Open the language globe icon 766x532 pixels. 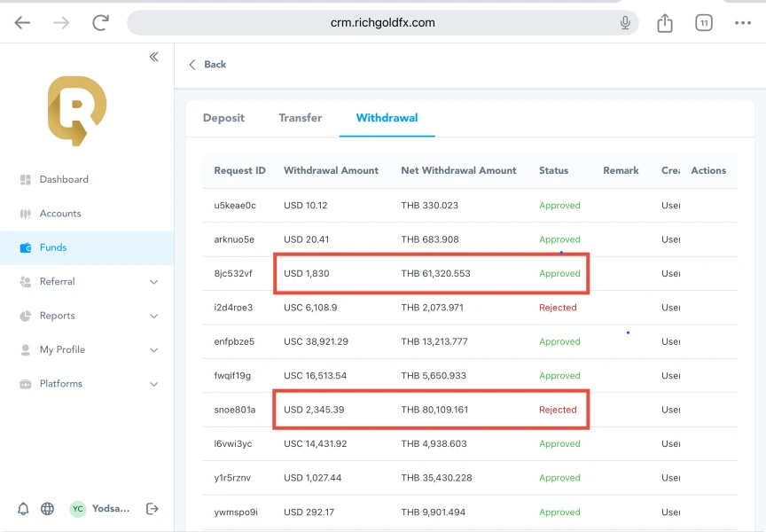point(48,509)
